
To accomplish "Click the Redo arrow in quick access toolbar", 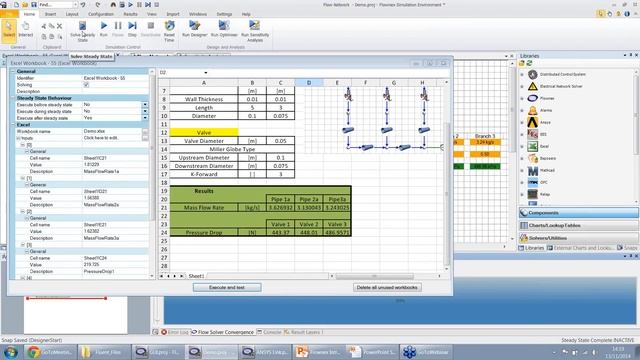I will pyautogui.click(x=98, y=4).
